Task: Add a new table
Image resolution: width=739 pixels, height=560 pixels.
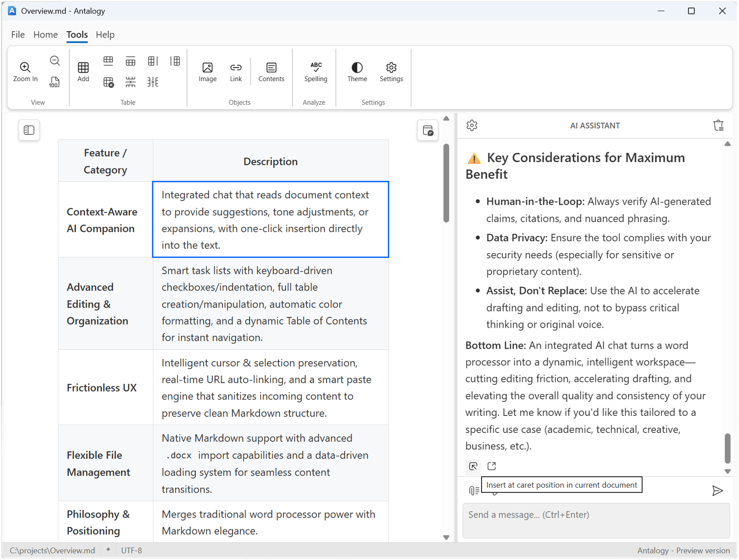Action: coord(83,72)
